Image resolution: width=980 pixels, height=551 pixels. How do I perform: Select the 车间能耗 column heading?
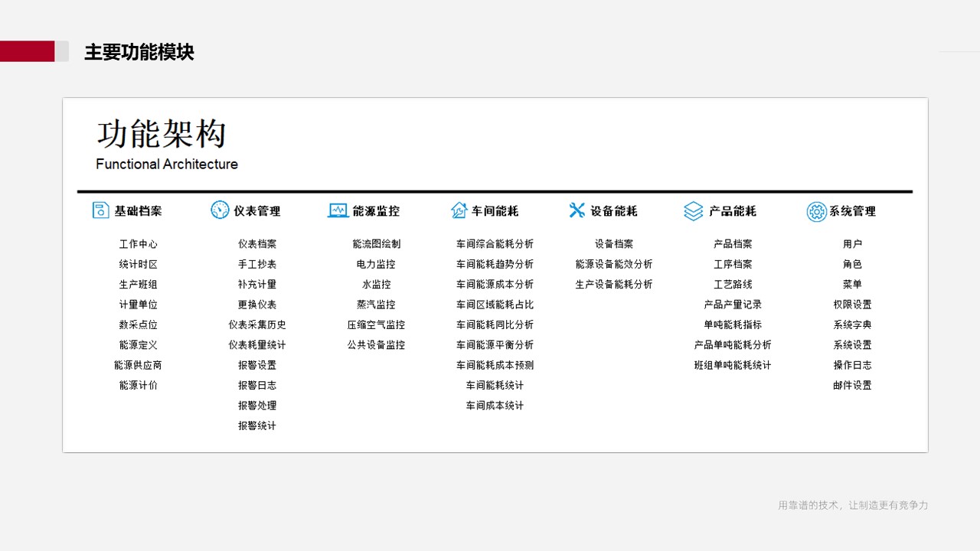[495, 211]
